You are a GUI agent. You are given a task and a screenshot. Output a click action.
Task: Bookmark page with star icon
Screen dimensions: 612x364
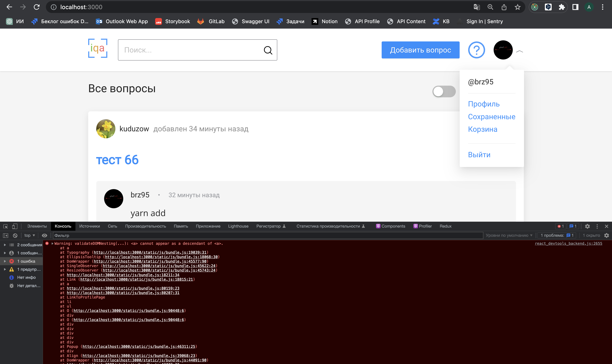point(517,7)
